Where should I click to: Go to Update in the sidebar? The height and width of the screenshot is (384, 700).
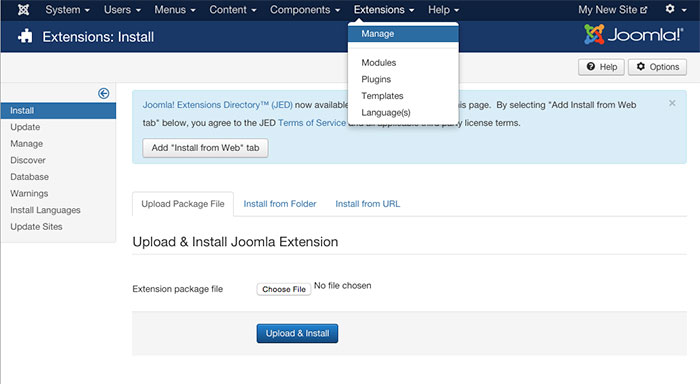point(25,127)
